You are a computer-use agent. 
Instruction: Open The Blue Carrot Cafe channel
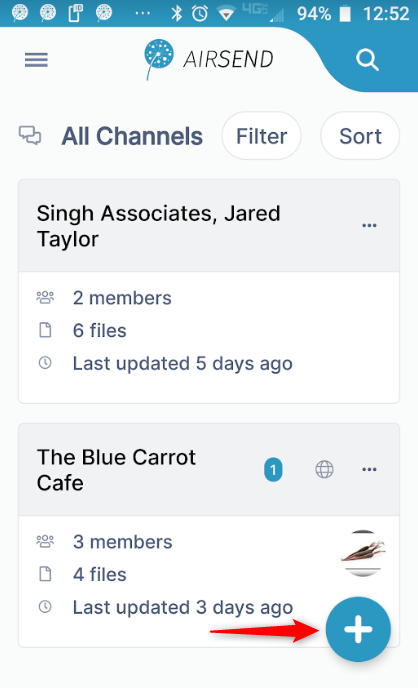tap(116, 470)
